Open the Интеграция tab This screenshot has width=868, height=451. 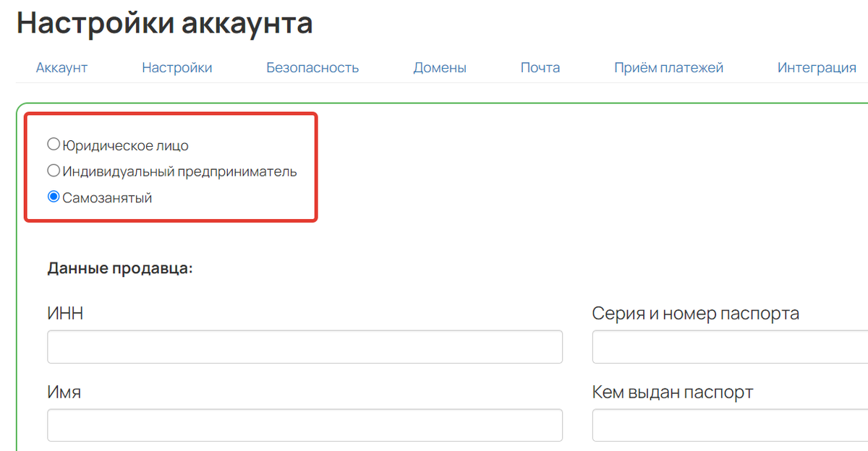[x=816, y=67]
